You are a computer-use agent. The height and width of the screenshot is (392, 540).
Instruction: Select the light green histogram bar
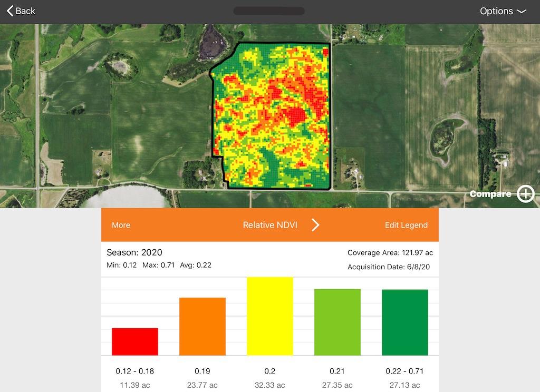click(x=337, y=322)
